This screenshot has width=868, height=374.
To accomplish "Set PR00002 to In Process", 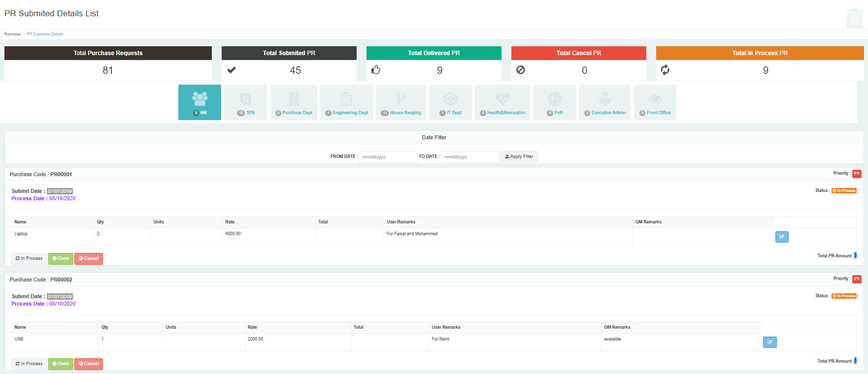I will tap(29, 364).
